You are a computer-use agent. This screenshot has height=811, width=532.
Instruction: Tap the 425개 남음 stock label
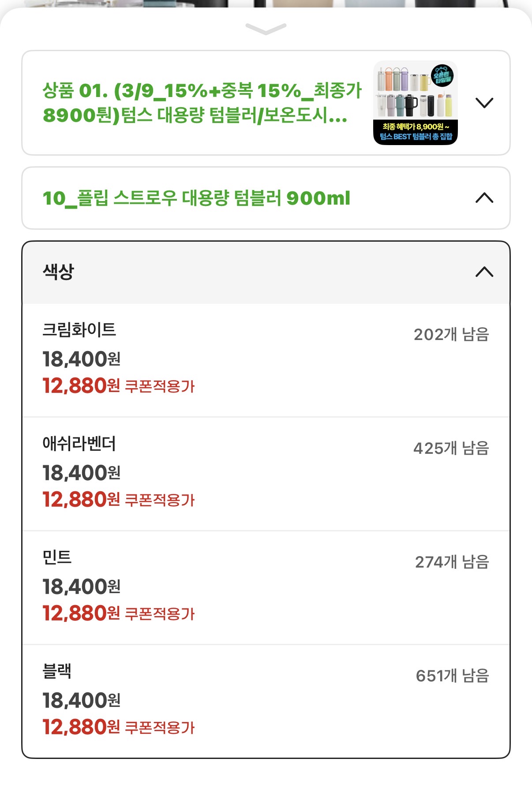[451, 448]
